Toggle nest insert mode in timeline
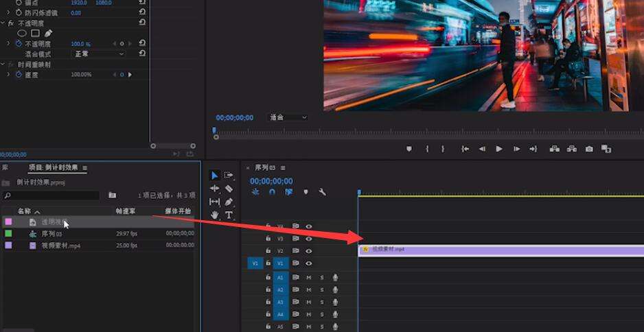Screen dimensions: 644x332 255,191
